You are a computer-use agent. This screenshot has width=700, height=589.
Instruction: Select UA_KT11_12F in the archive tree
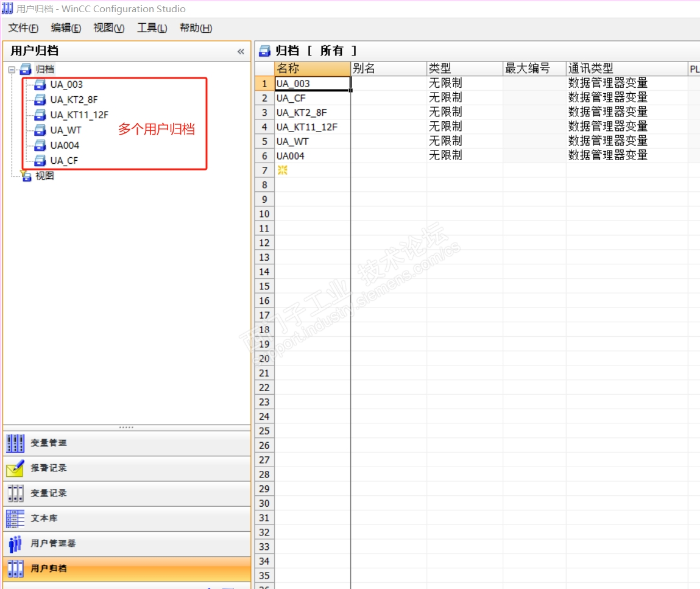79,115
